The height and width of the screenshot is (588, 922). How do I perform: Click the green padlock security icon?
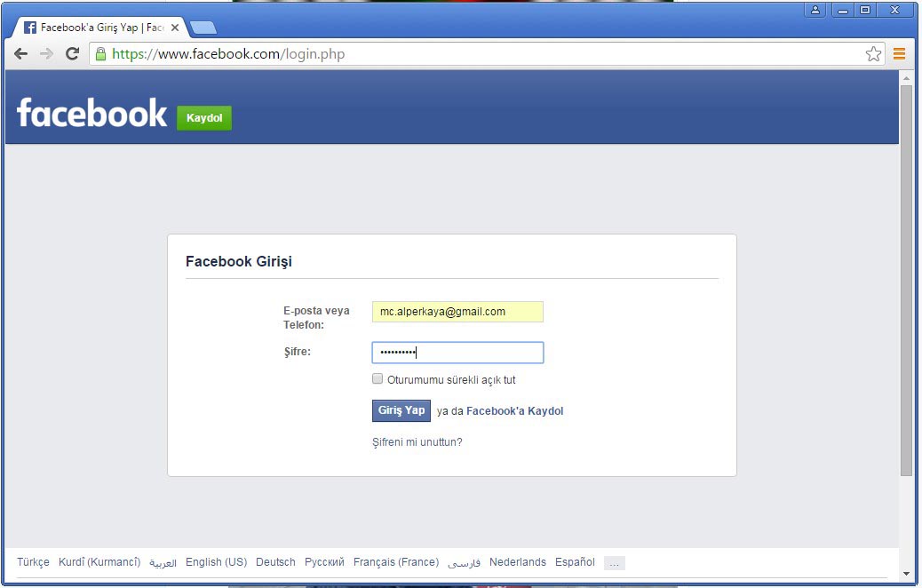pyautogui.click(x=100, y=54)
